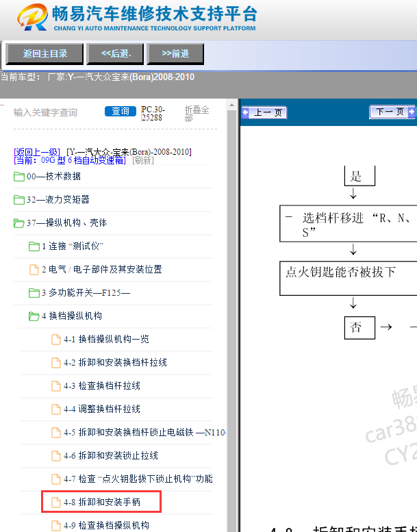Open 4-9 检查换档操纵机构
Image resolution: width=417 pixels, height=532 pixels.
[x=106, y=525]
